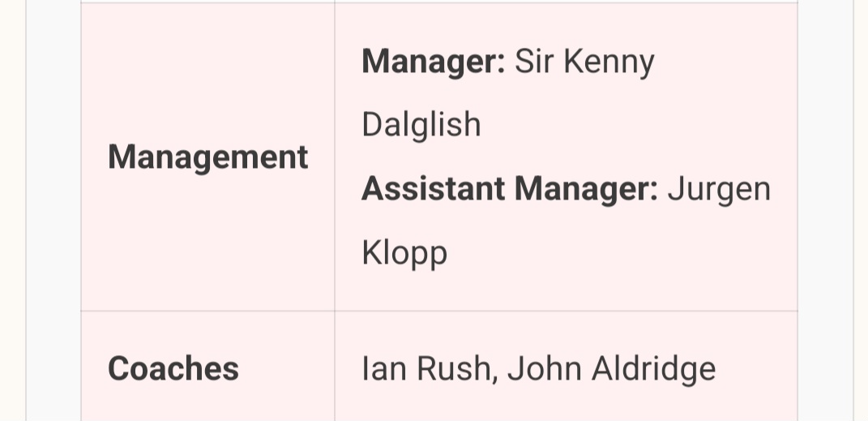Select the word "Sir" before Kenny
The image size is (868, 421).
click(x=533, y=62)
